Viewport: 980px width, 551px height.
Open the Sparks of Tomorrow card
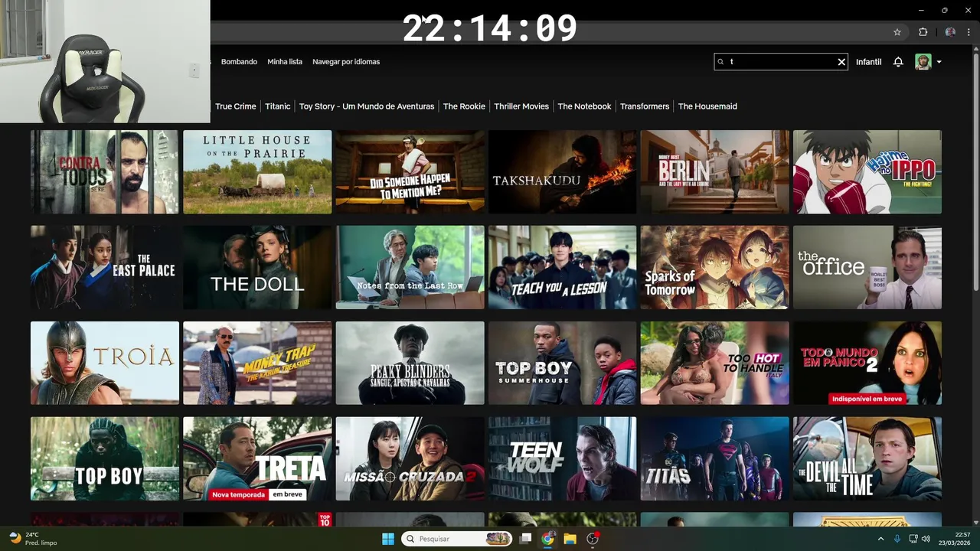(x=715, y=267)
